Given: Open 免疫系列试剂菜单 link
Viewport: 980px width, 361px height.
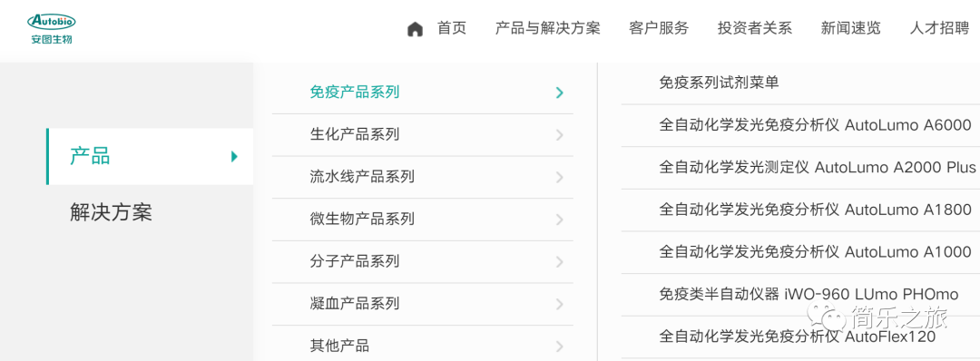Looking at the screenshot, I should coord(719,83).
